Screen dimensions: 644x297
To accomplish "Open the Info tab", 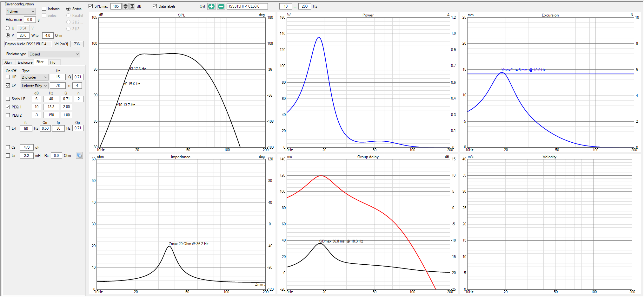I will [x=53, y=62].
